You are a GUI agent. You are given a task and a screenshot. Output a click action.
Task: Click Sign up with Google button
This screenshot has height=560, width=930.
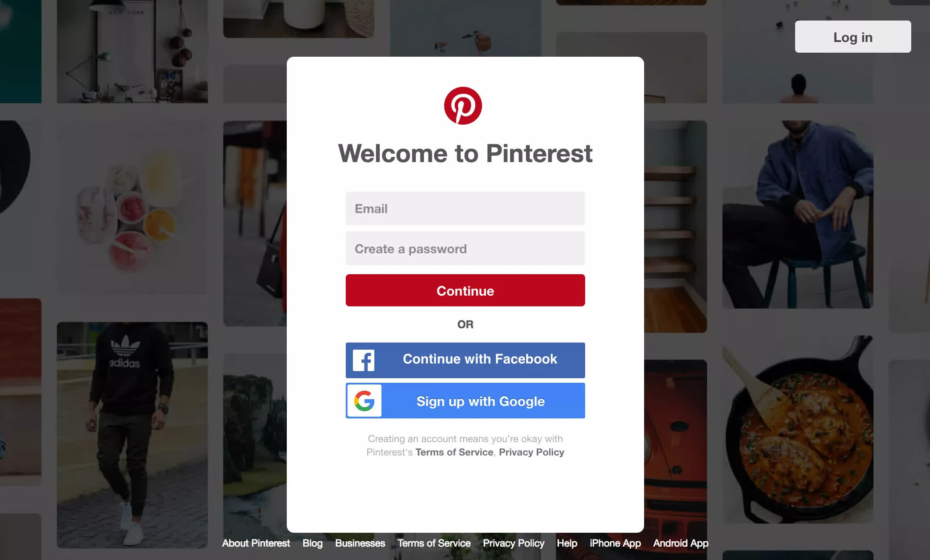(465, 401)
